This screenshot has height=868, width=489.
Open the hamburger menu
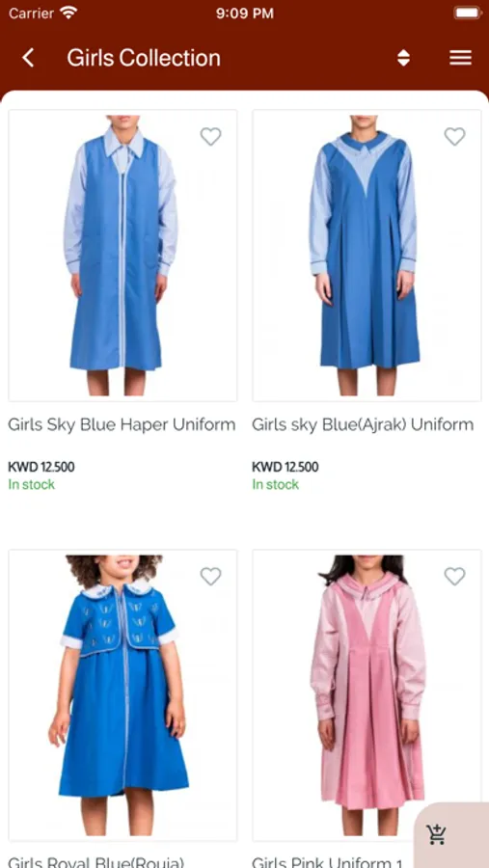pyautogui.click(x=460, y=58)
